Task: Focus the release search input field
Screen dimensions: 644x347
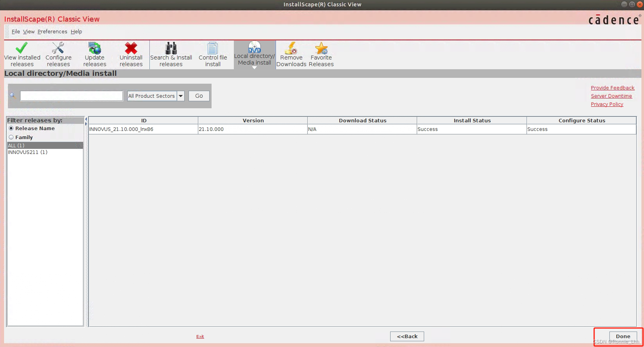Action: (x=71, y=96)
